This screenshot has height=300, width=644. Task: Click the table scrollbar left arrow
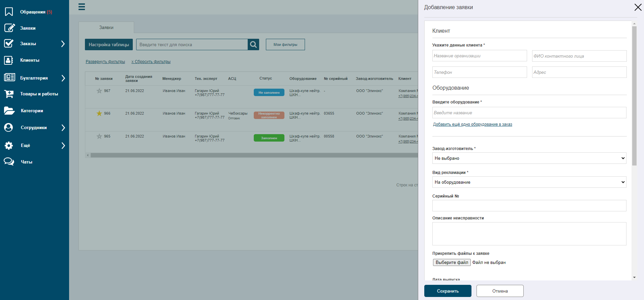(88, 155)
